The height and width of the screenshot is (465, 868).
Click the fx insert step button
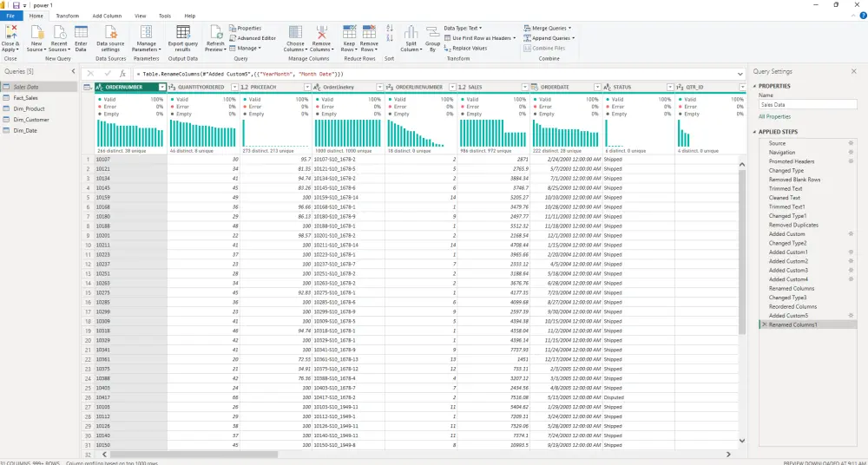point(123,74)
